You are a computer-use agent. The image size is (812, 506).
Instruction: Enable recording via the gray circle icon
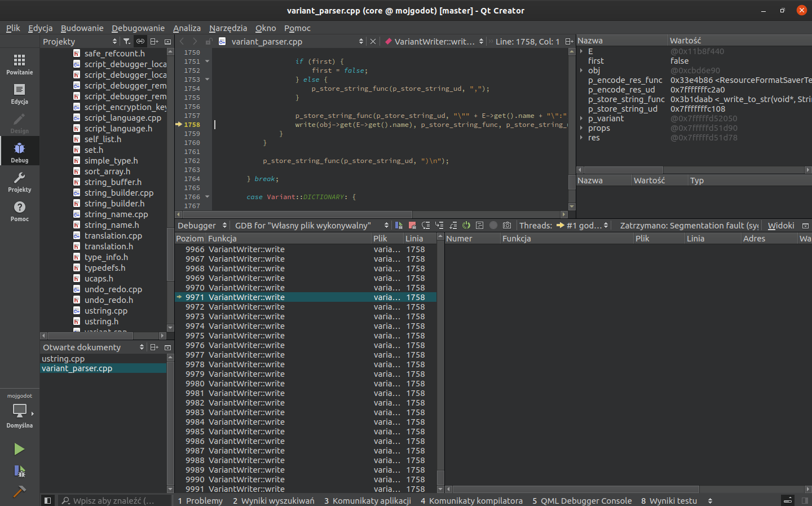(x=493, y=225)
